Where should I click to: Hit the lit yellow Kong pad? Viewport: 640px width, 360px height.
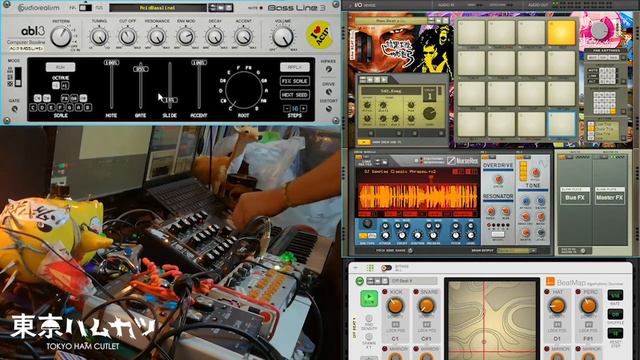pos(561,32)
